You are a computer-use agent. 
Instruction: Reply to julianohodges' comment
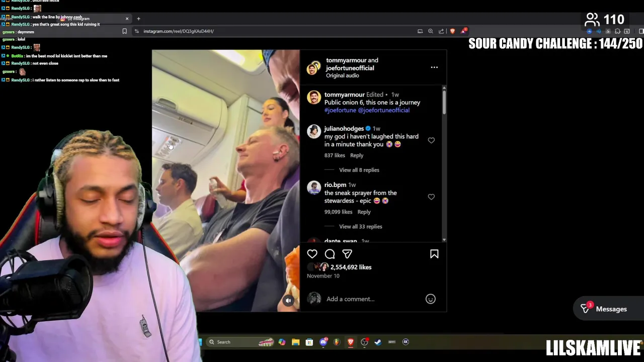point(357,155)
